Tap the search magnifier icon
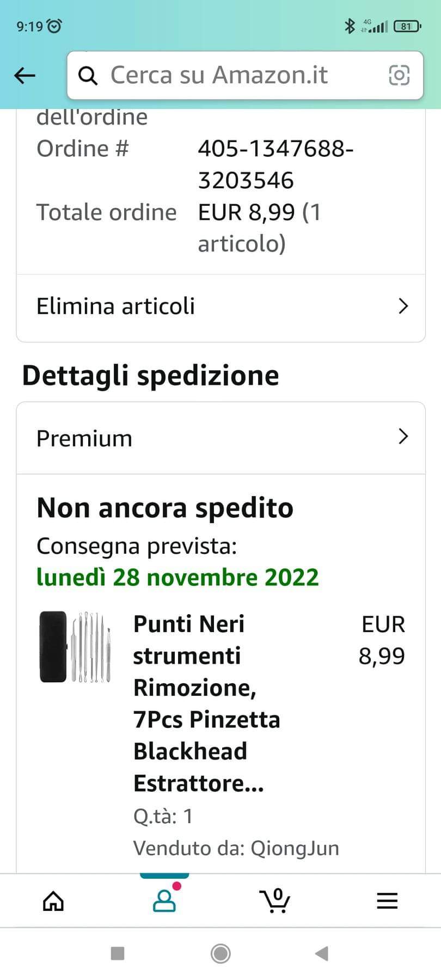 click(x=88, y=76)
